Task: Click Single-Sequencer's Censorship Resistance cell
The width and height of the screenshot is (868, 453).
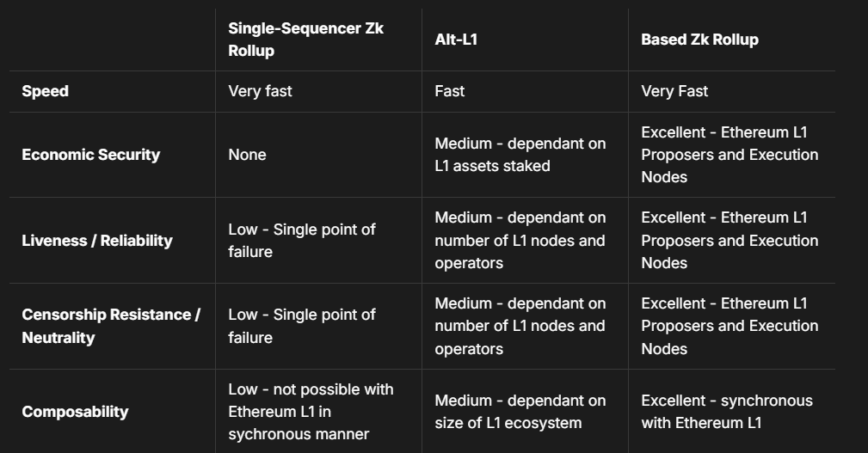Action: (301, 326)
